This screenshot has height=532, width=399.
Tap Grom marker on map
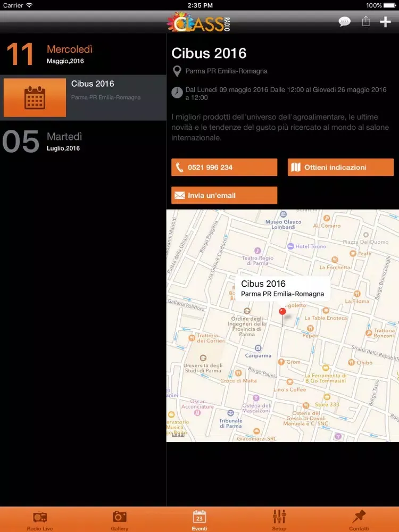coord(281,362)
